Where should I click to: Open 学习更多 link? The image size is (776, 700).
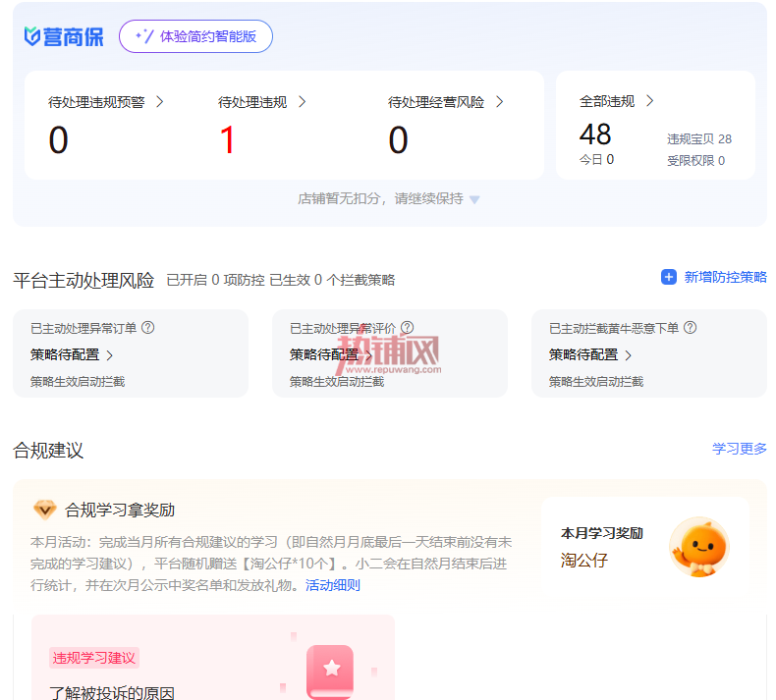pos(739,449)
